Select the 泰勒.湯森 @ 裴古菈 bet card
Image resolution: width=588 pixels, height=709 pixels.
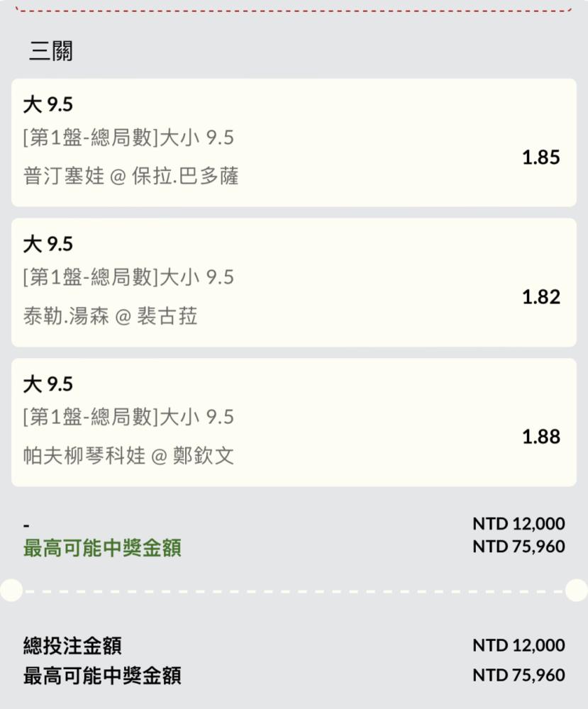(294, 283)
